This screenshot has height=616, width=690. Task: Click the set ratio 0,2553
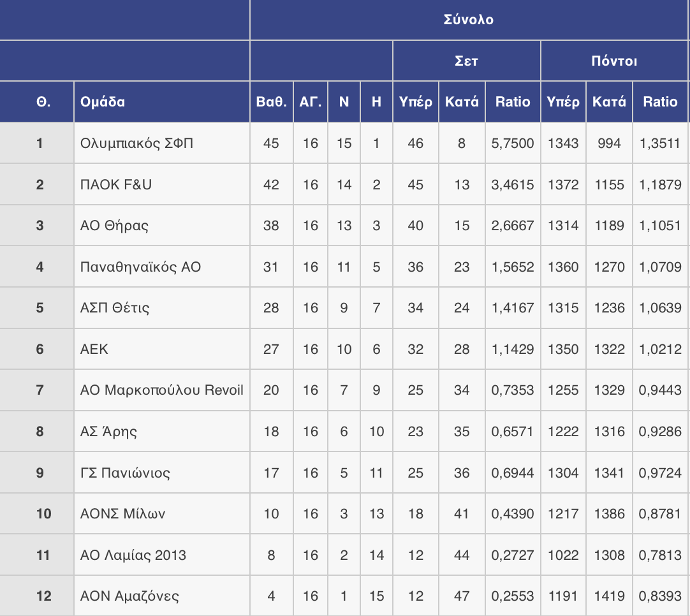(513, 596)
